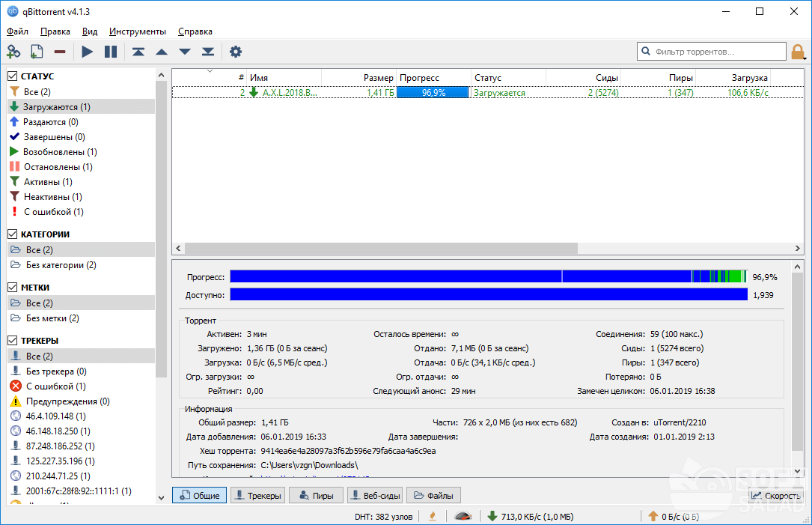This screenshot has width=812, height=525.
Task: Switch to the Пиры tab
Action: click(x=316, y=496)
